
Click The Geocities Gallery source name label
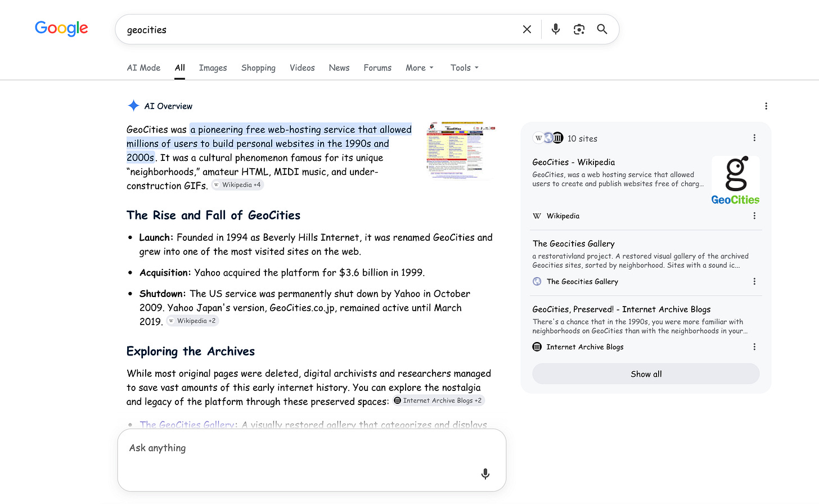(x=582, y=281)
